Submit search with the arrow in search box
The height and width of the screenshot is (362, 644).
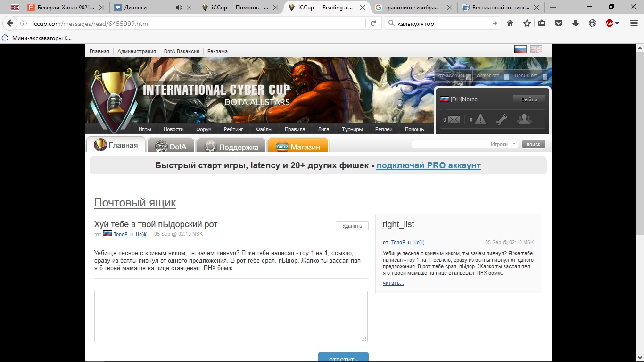(495, 23)
